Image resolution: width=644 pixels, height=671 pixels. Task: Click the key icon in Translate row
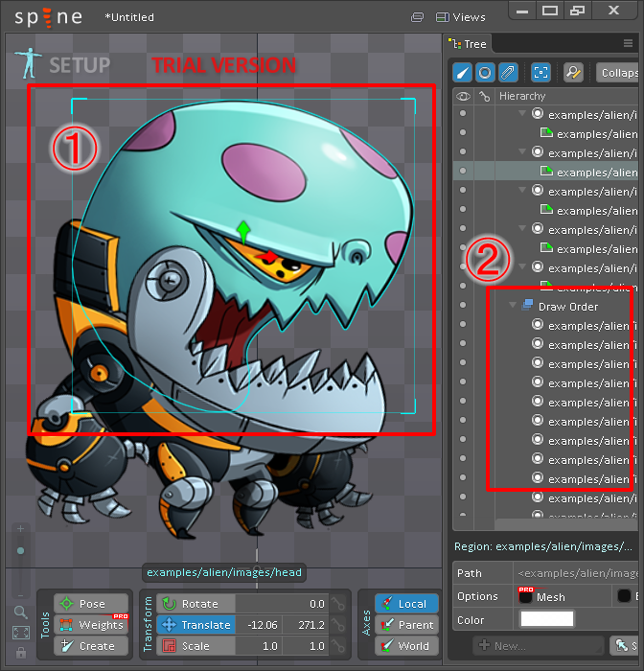(x=339, y=624)
